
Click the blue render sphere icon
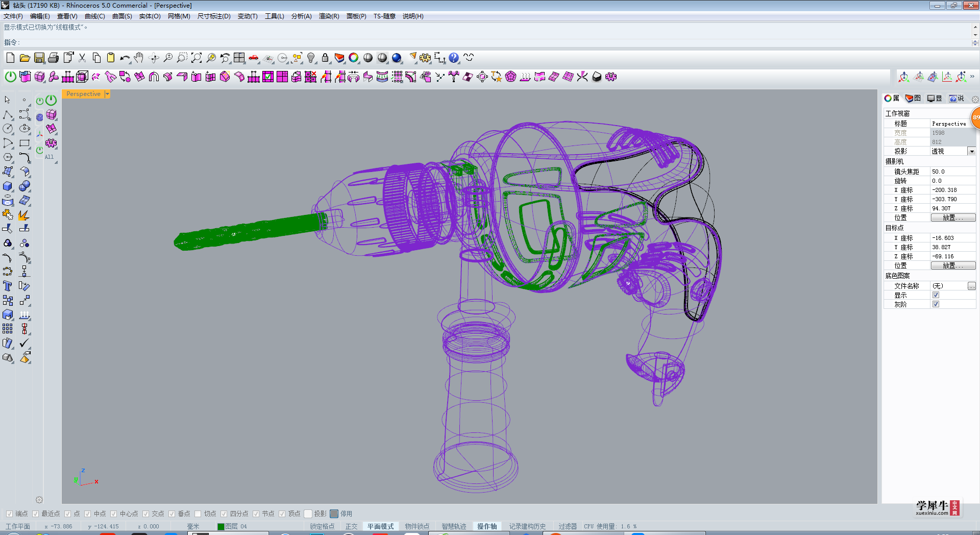click(397, 58)
